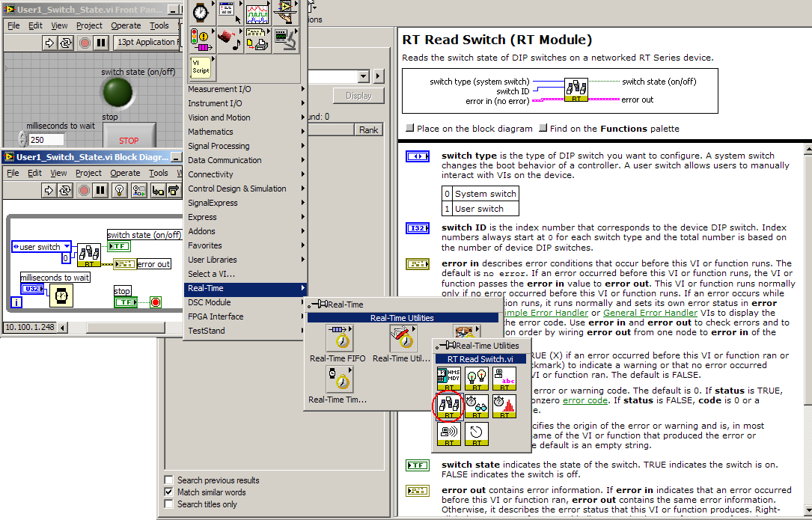Check Search previous results
The width and height of the screenshot is (812, 520).
[x=169, y=480]
